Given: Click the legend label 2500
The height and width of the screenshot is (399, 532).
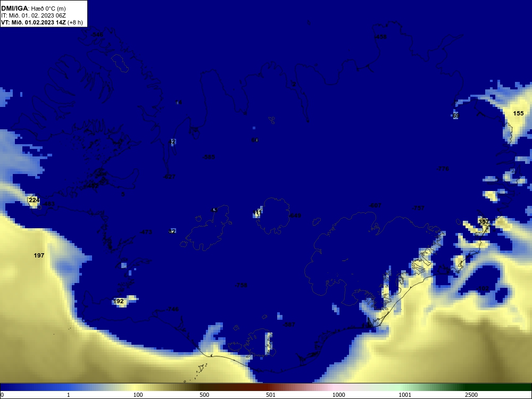Looking at the screenshot, I should pos(471,395).
